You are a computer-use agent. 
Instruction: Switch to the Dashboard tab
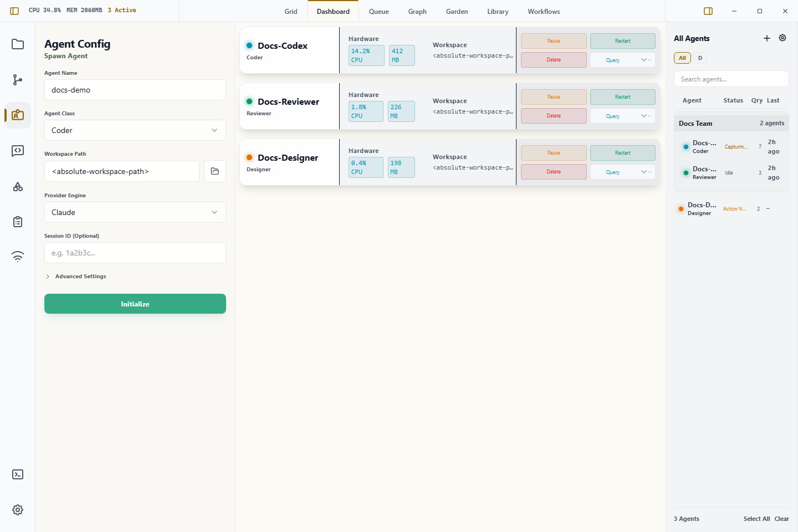[333, 12]
